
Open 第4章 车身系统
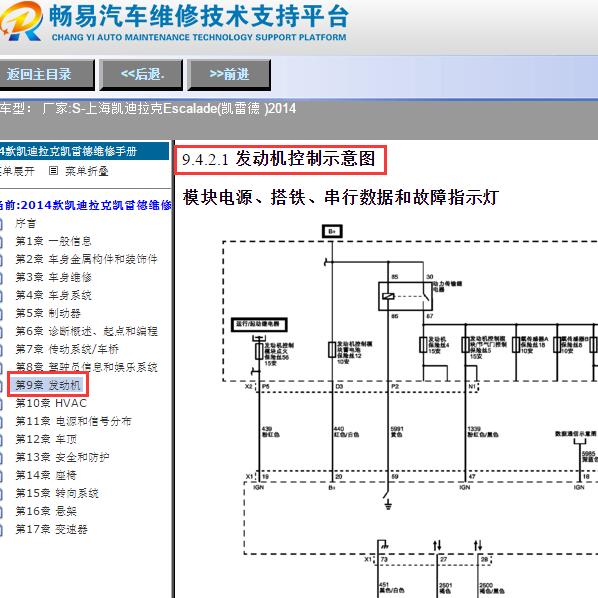pyautogui.click(x=53, y=295)
